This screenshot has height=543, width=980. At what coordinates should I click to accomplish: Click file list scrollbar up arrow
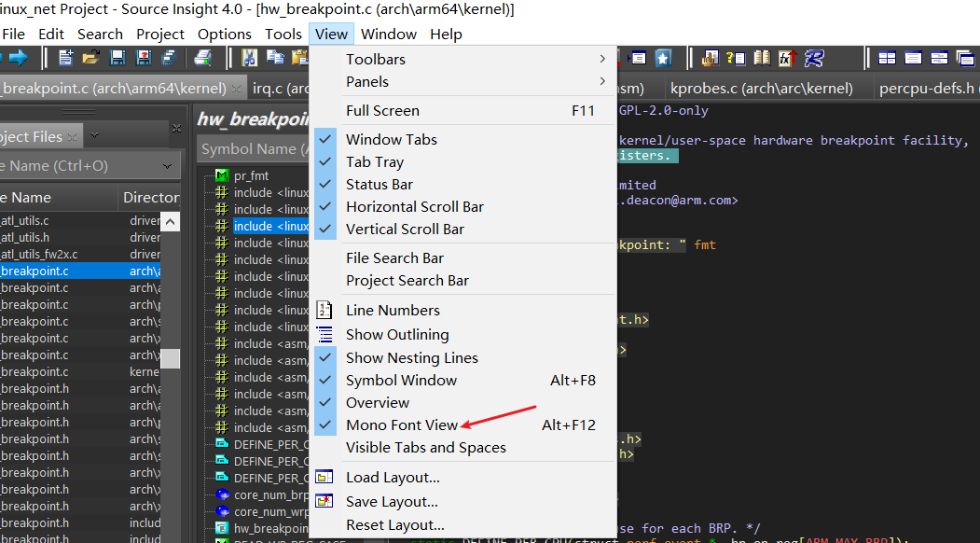tap(170, 221)
